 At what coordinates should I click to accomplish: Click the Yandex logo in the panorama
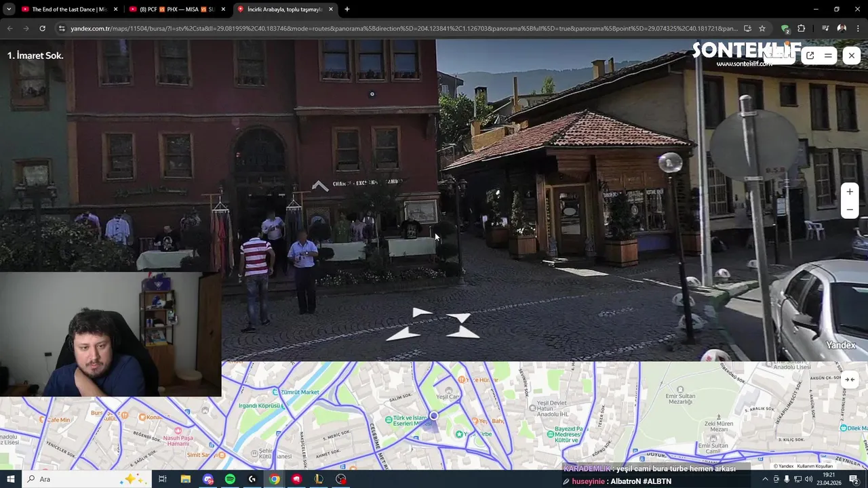click(x=841, y=345)
